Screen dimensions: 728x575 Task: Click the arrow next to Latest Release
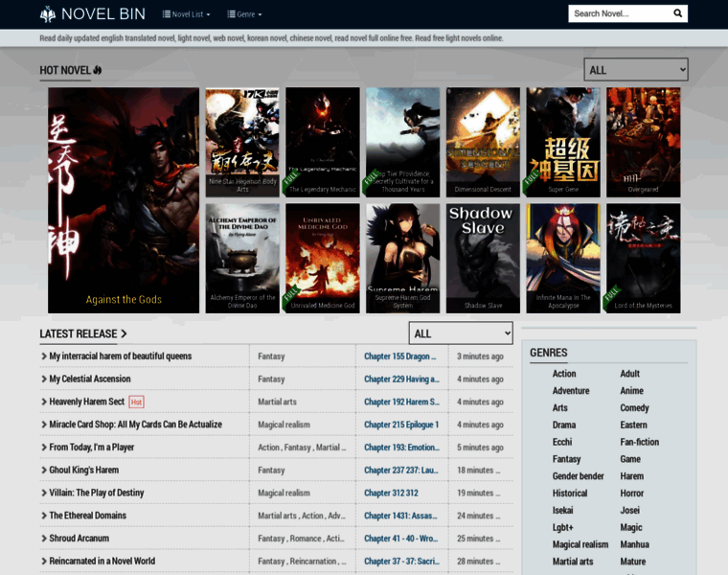click(124, 333)
